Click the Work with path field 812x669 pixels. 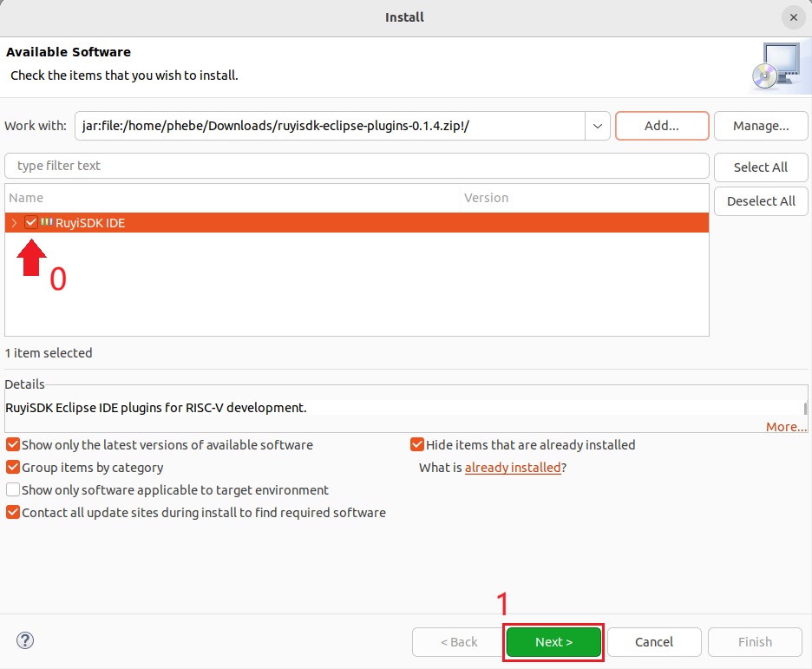pyautogui.click(x=331, y=126)
